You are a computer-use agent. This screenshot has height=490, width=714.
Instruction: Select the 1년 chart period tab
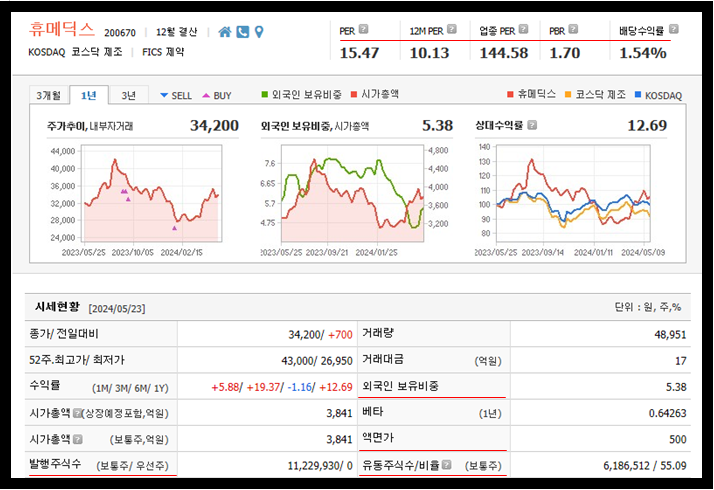[x=89, y=95]
